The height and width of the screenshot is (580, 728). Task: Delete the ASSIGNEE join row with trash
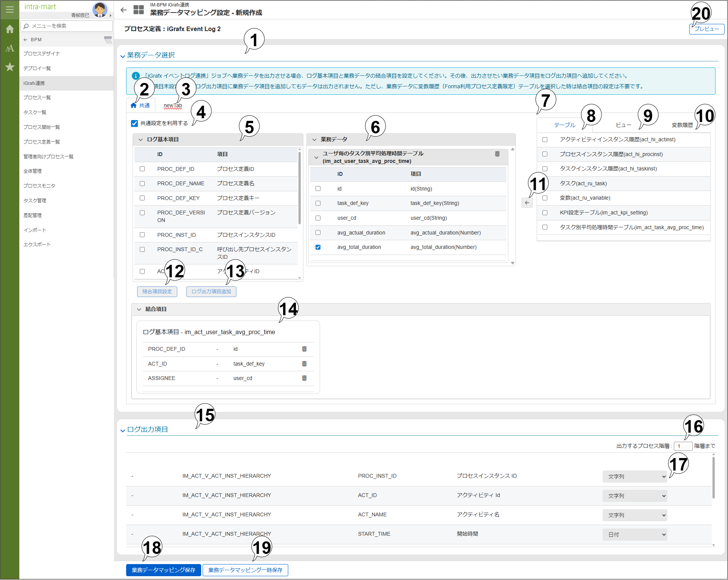304,378
